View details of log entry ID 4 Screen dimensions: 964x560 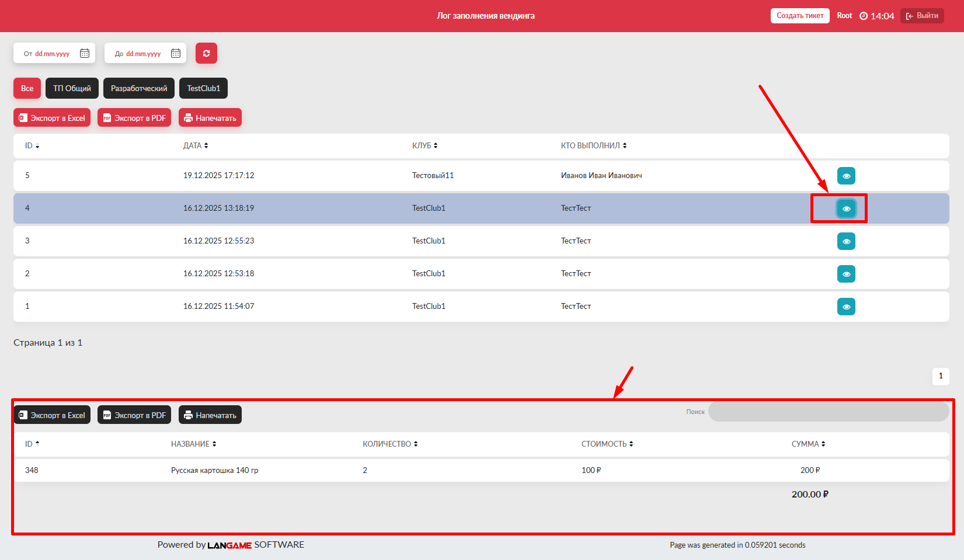pos(846,208)
